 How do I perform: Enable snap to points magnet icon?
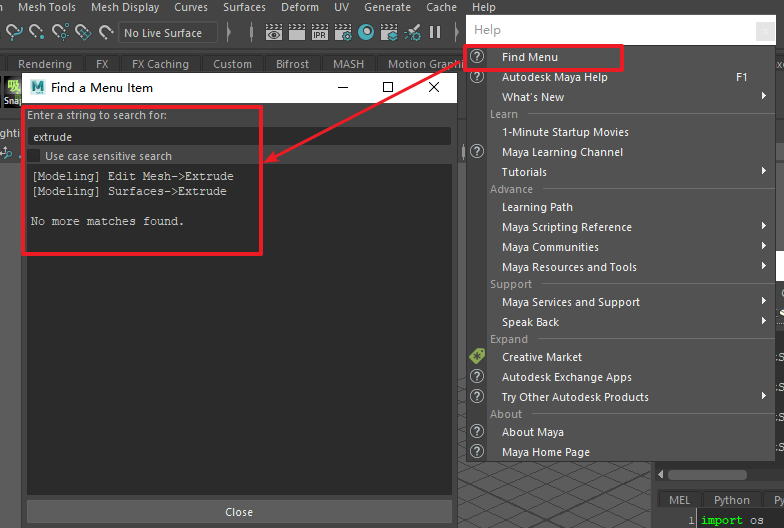point(36,32)
